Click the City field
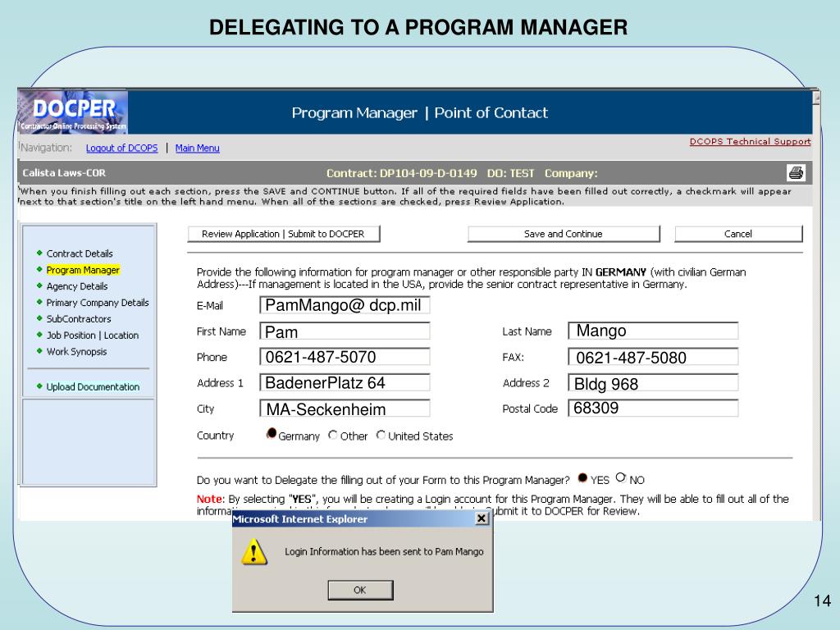 click(345, 409)
